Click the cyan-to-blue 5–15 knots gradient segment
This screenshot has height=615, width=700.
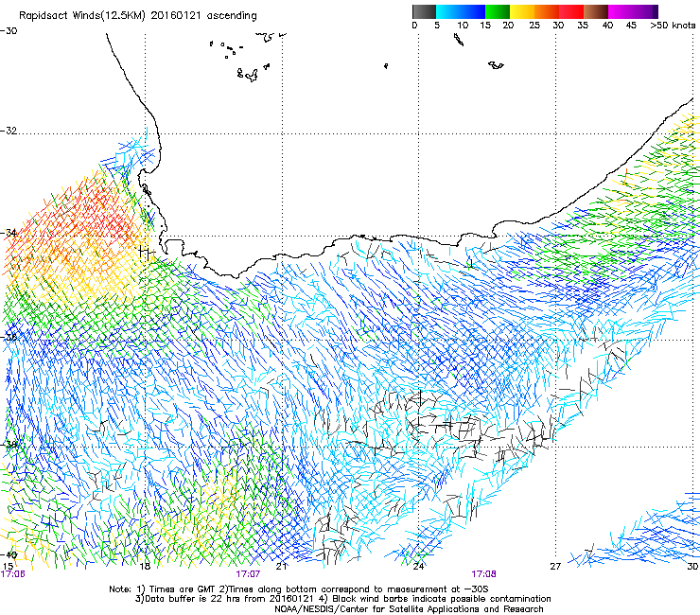pos(461,11)
